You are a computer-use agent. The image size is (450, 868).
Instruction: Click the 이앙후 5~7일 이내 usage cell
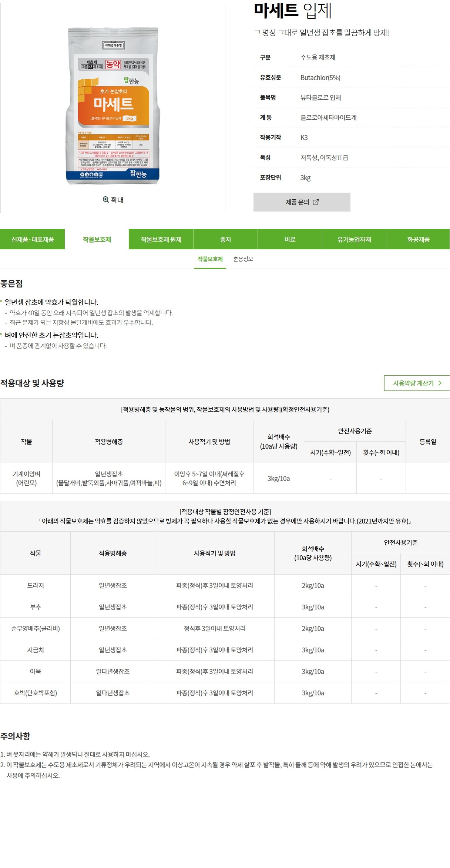point(209,478)
